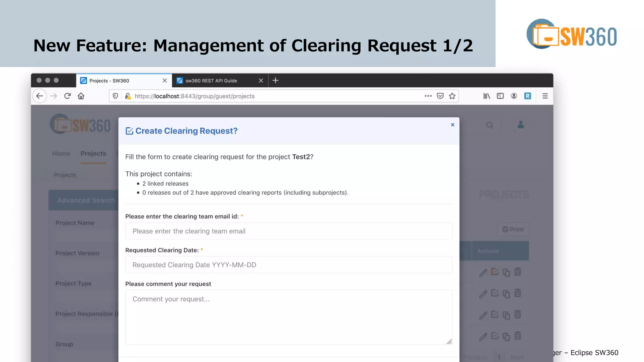Click the comment your request textarea
The height and width of the screenshot is (362, 644).
[x=289, y=317]
